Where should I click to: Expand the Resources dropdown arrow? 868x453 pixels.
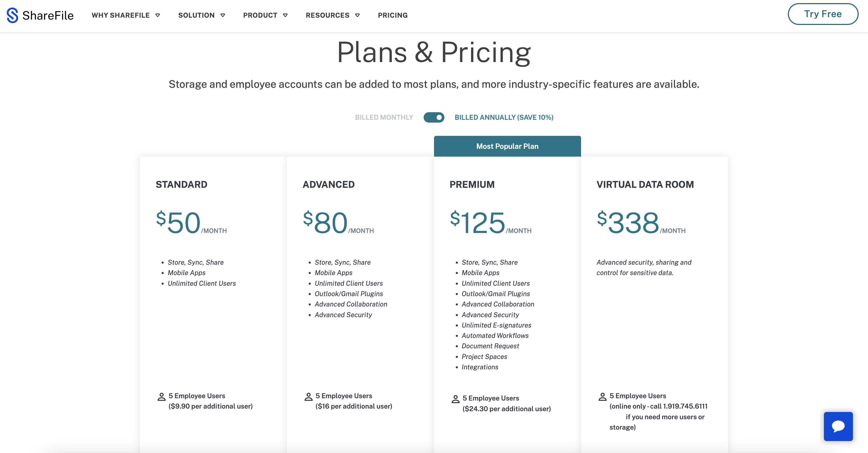pyautogui.click(x=357, y=15)
